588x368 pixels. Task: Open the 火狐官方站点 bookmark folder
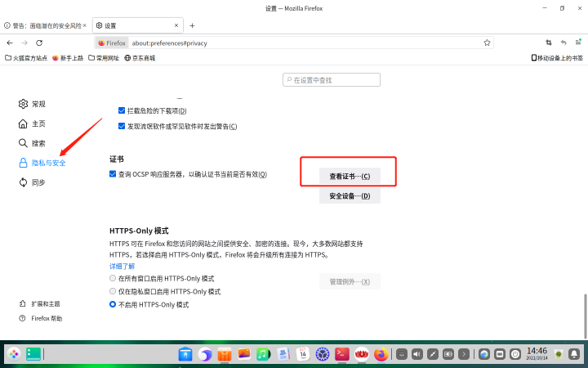[26, 58]
